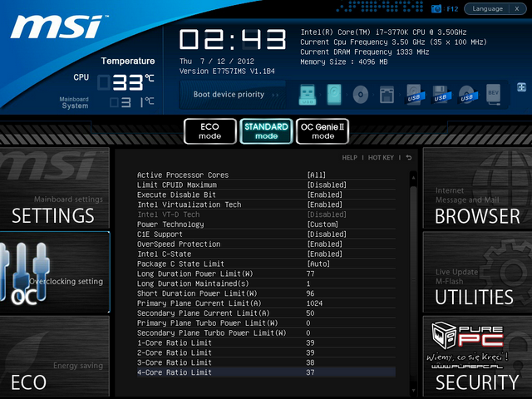
Task: Select Primary Plane Current Limit(A) value 1024
Action: [x=314, y=303]
